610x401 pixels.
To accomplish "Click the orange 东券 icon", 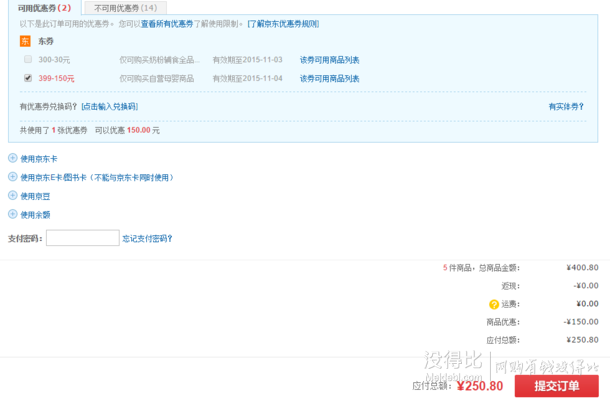I will (x=25, y=41).
